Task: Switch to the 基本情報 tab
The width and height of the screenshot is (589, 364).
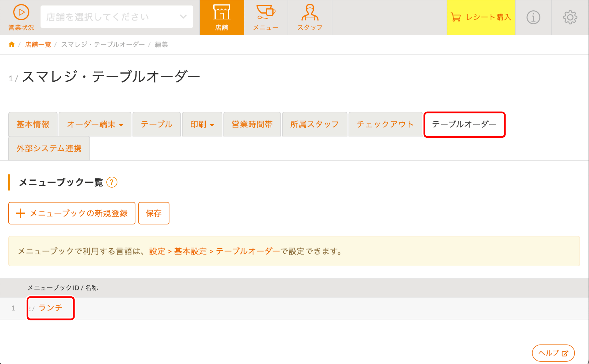Action: point(33,124)
